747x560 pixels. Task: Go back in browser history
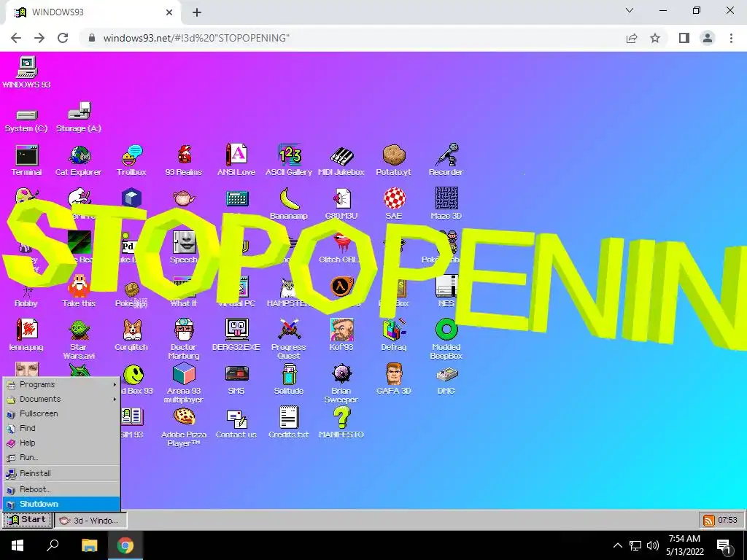click(x=16, y=38)
